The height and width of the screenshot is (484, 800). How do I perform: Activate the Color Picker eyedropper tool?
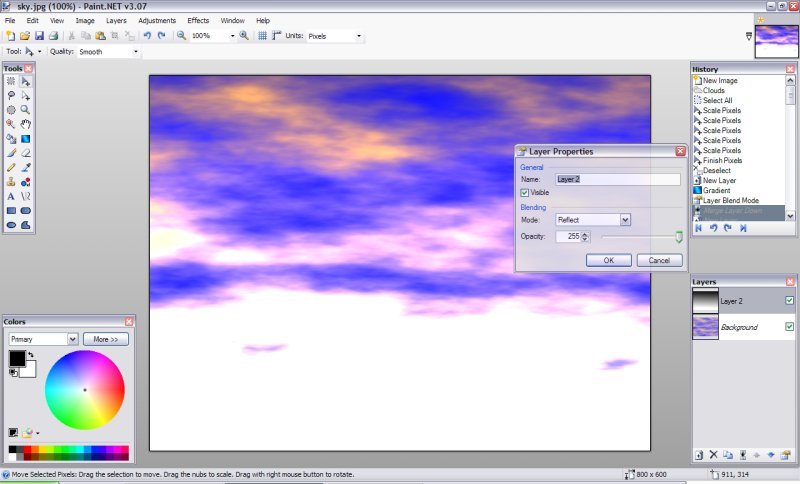(x=26, y=168)
